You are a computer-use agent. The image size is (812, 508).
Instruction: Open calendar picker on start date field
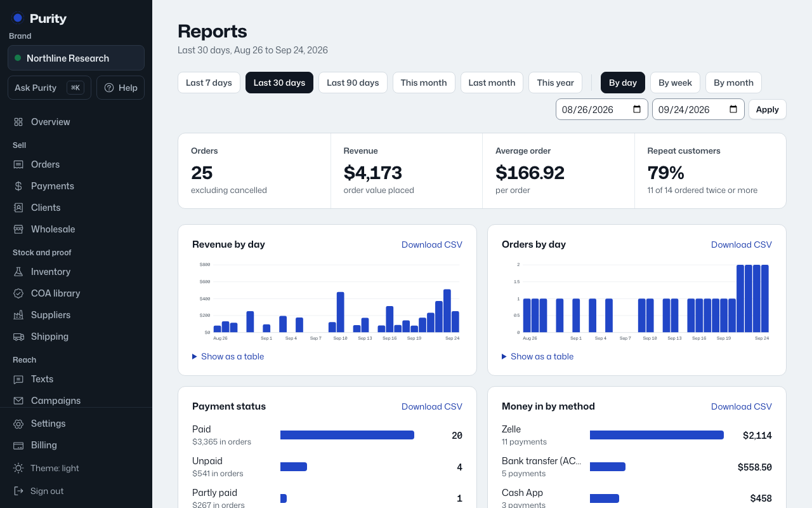pos(637,109)
